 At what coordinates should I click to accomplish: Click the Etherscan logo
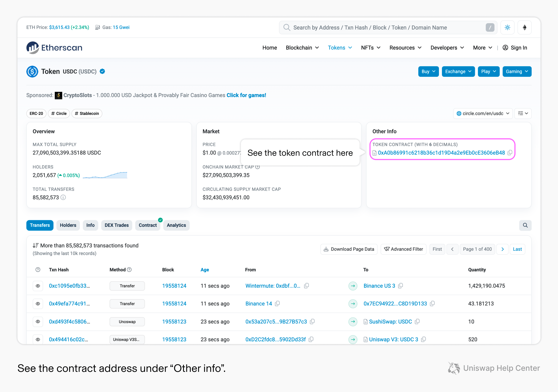[x=54, y=48]
